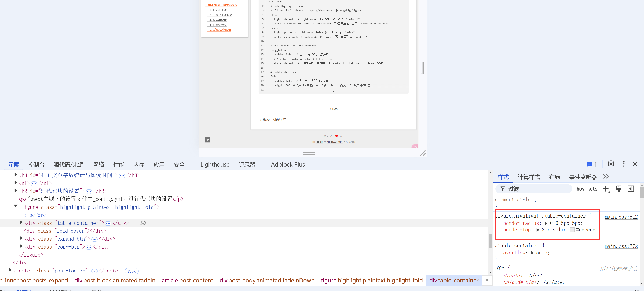Collapse the figure highlight plaintext node

pyautogui.click(x=16, y=206)
